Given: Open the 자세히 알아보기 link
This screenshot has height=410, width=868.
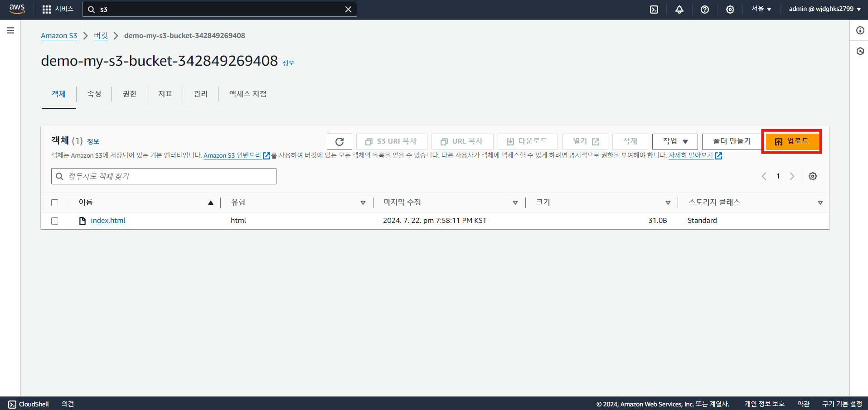Looking at the screenshot, I should [x=695, y=155].
